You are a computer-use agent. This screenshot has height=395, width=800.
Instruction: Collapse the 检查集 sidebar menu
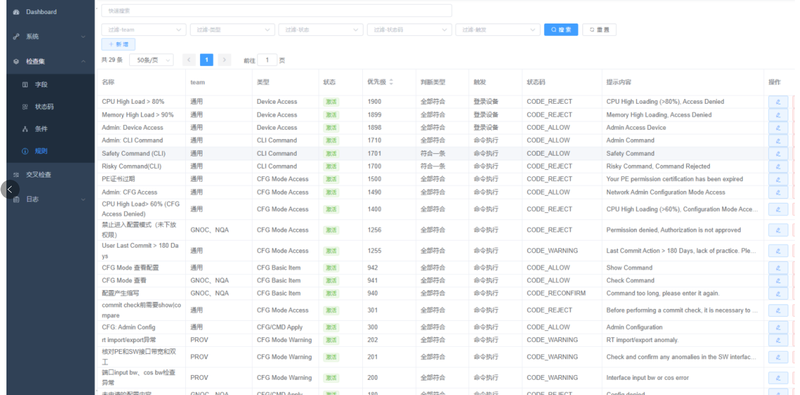[50, 61]
